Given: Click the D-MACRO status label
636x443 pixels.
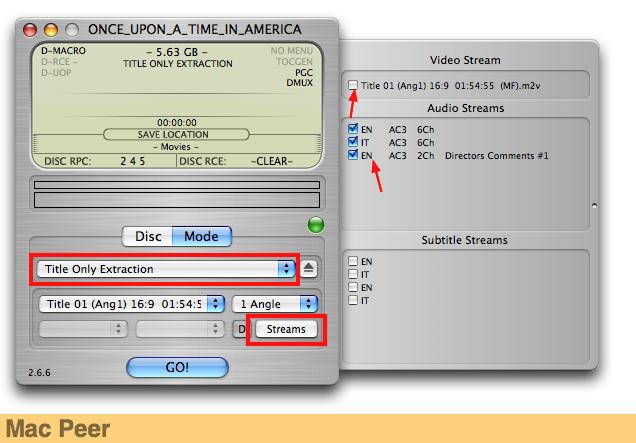Looking at the screenshot, I should 63,51.
